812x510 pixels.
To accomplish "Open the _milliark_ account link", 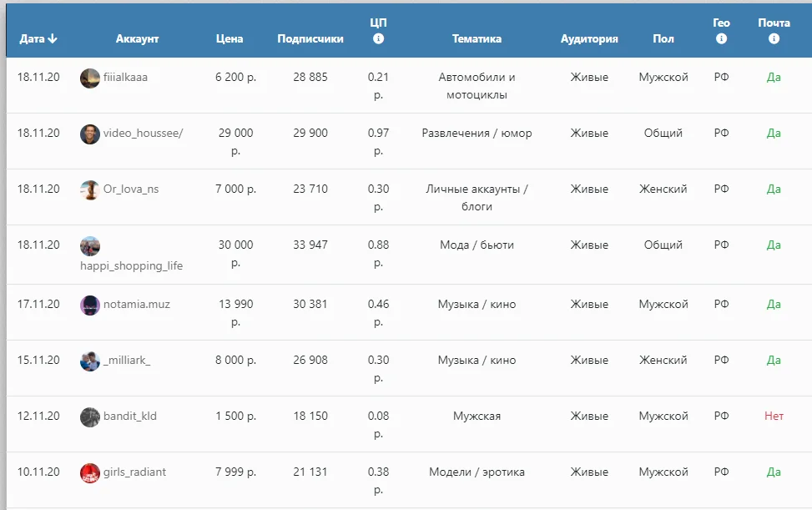I will [x=127, y=361].
